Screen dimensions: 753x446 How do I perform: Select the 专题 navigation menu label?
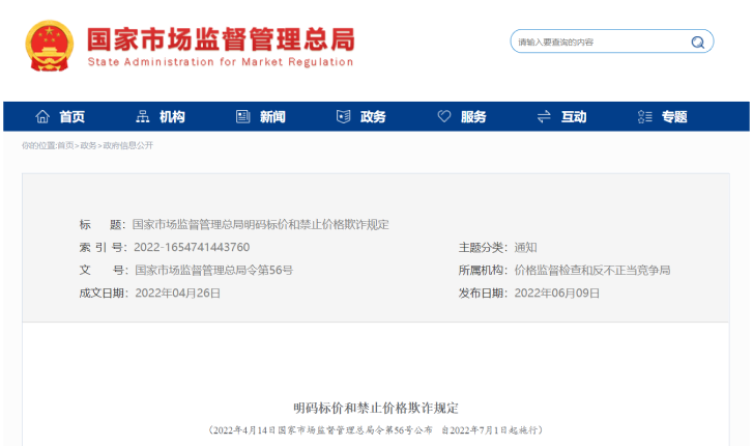click(674, 117)
